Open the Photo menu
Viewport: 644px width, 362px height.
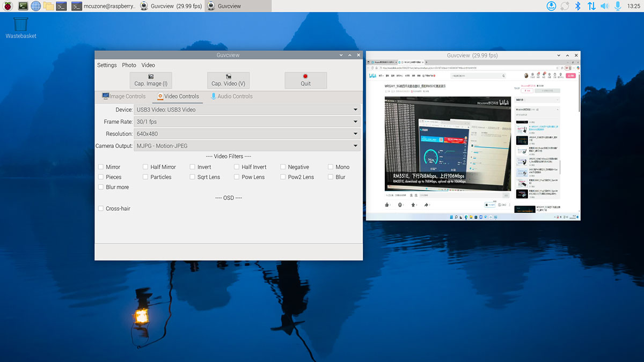click(x=129, y=65)
